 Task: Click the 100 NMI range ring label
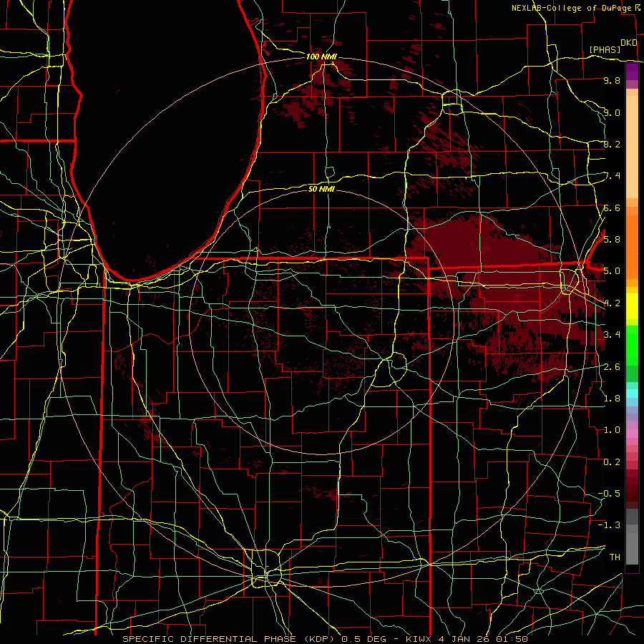pyautogui.click(x=321, y=57)
